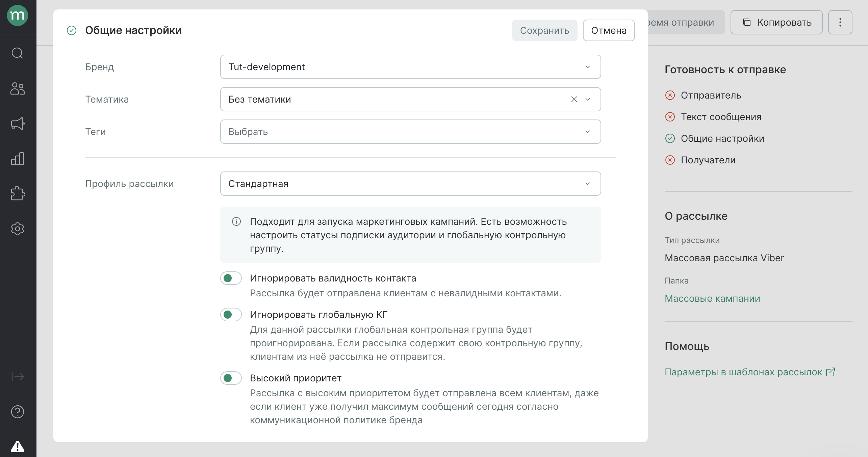Click the Игнорировать валидность контакта label
This screenshot has width=868, height=457.
333,278
